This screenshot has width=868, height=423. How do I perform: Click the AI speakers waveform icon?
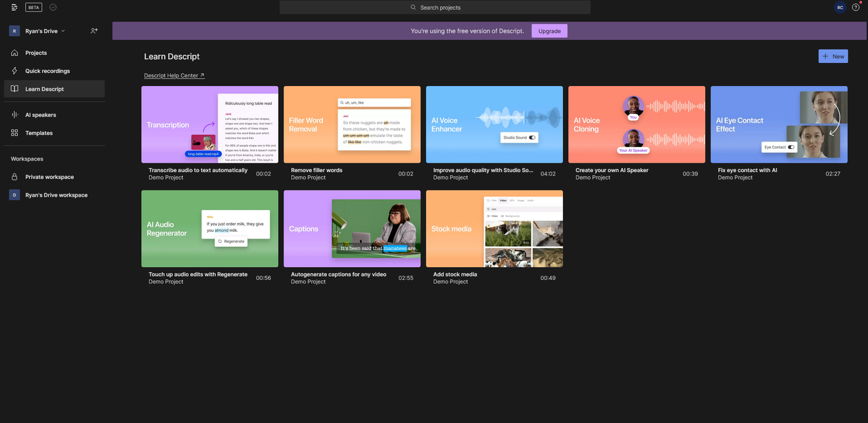click(x=14, y=115)
